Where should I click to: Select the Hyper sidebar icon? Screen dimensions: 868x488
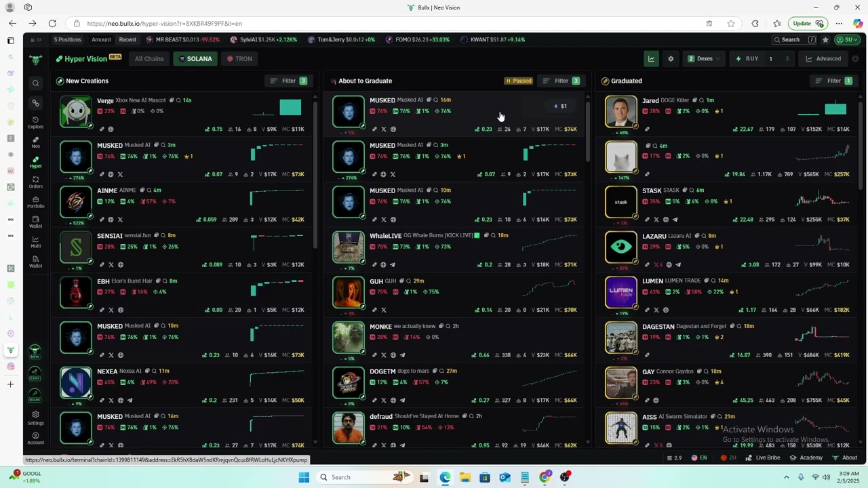pyautogui.click(x=35, y=163)
